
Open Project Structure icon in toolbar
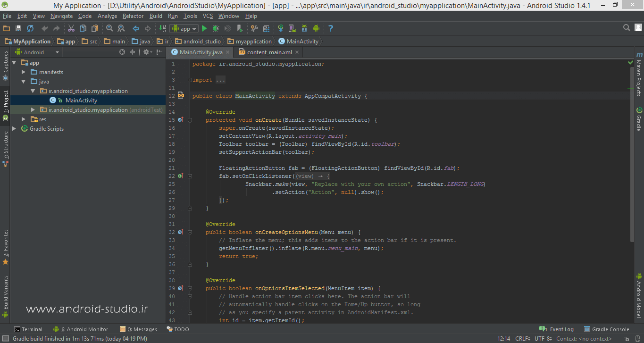pos(266,28)
